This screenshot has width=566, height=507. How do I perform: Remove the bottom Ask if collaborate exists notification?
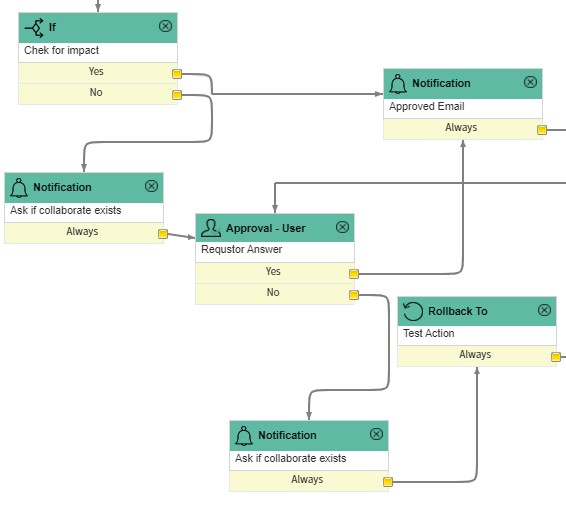[x=376, y=434]
